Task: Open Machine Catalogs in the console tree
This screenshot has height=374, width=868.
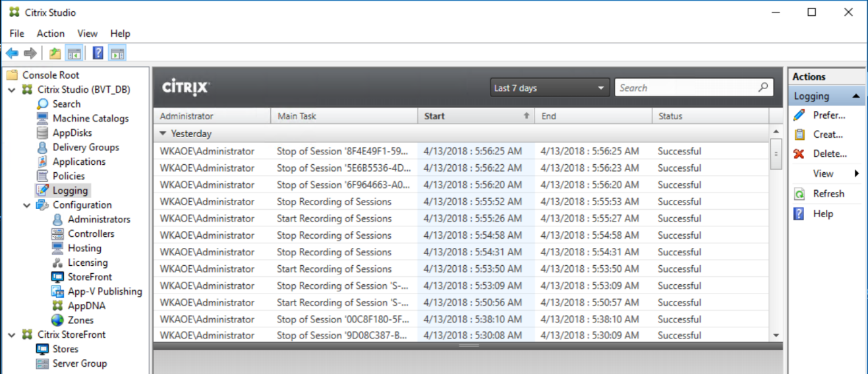Action: 90,119
